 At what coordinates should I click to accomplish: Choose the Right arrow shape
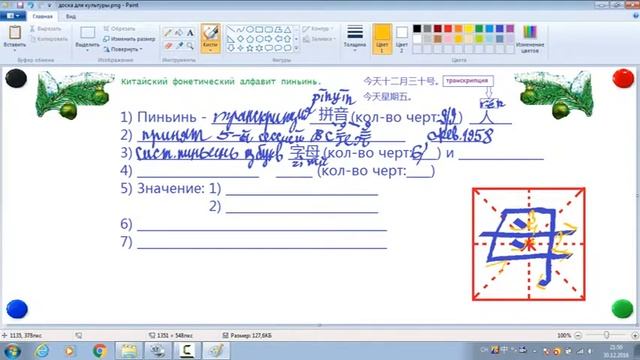tap(268, 39)
